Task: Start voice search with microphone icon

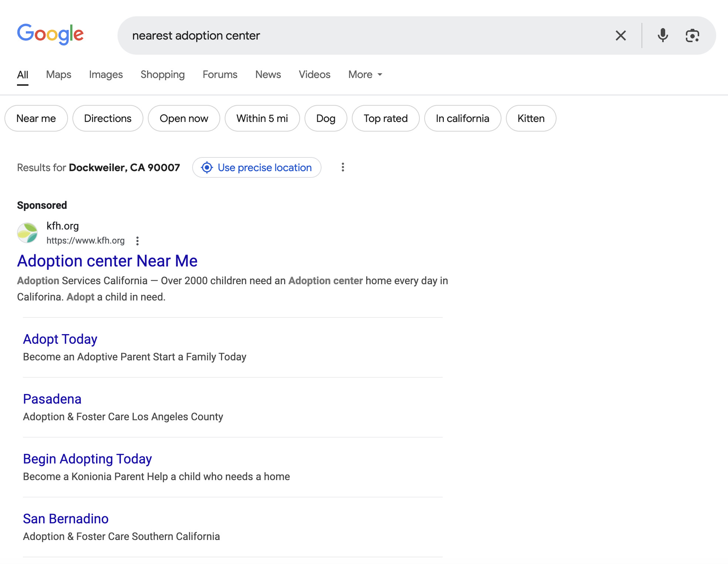Action: 663,35
